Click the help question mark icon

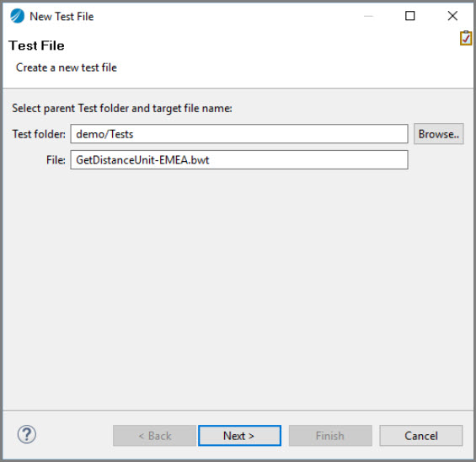click(x=27, y=434)
